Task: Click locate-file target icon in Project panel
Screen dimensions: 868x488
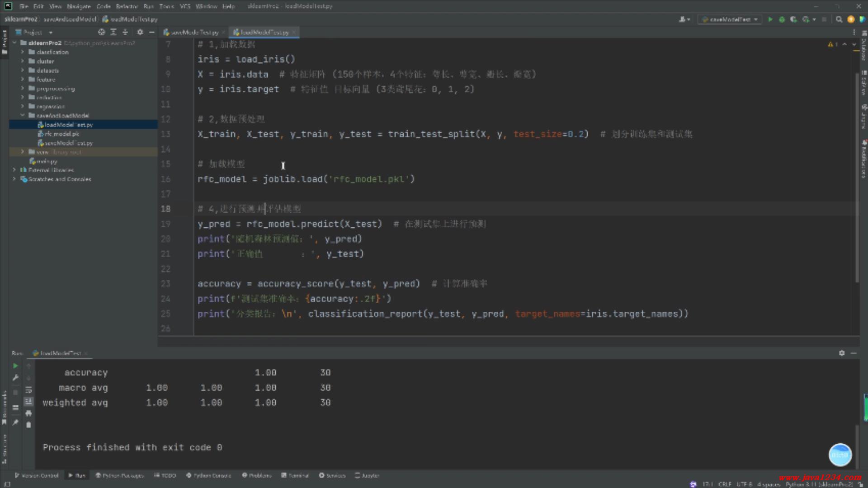Action: click(x=101, y=32)
